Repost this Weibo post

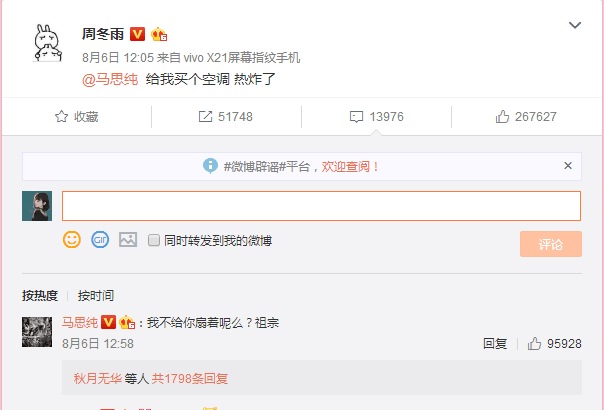click(225, 117)
